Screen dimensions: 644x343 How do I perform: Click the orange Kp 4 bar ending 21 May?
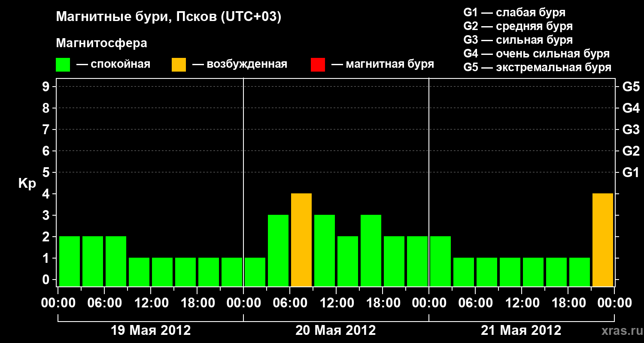[603, 240]
